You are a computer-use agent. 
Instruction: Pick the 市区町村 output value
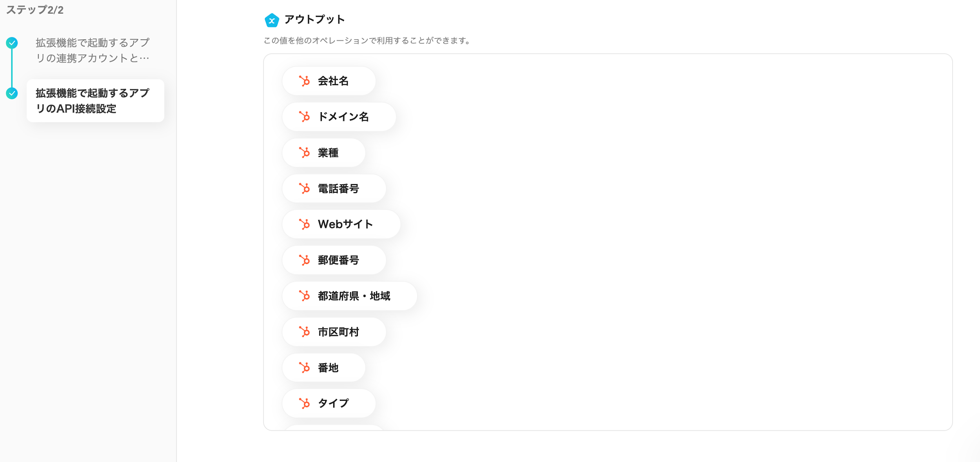tap(334, 332)
